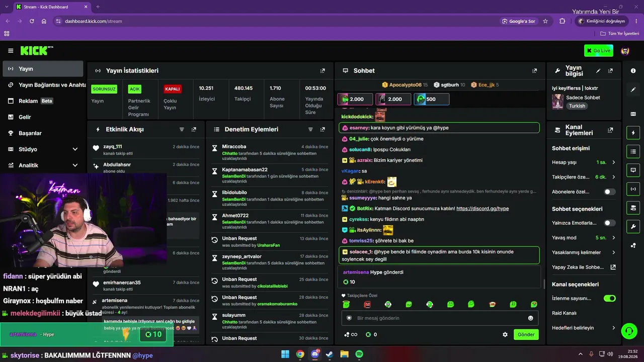This screenshot has height=362, width=644.
Task: Open the user avatar menu
Action: point(625,51)
